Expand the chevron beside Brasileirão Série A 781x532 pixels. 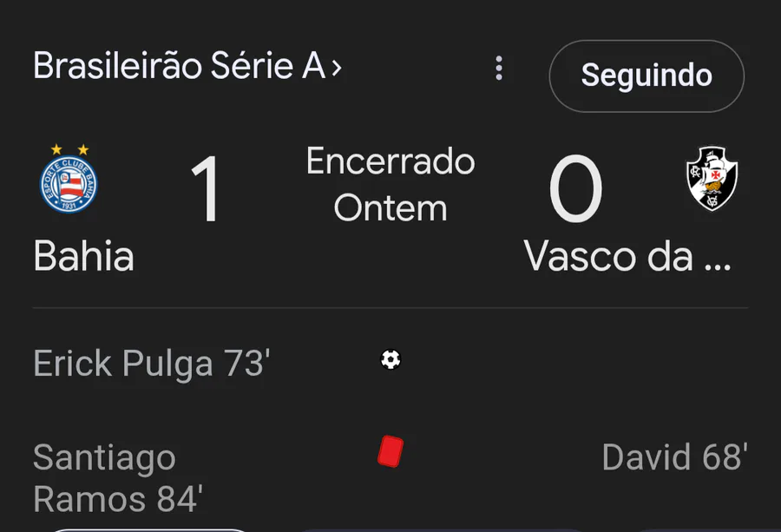(337, 67)
